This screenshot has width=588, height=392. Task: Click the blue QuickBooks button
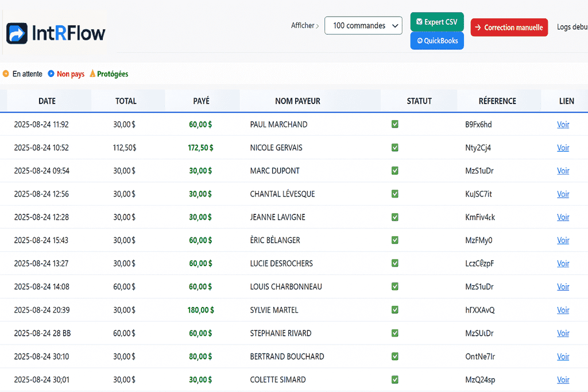pos(437,41)
